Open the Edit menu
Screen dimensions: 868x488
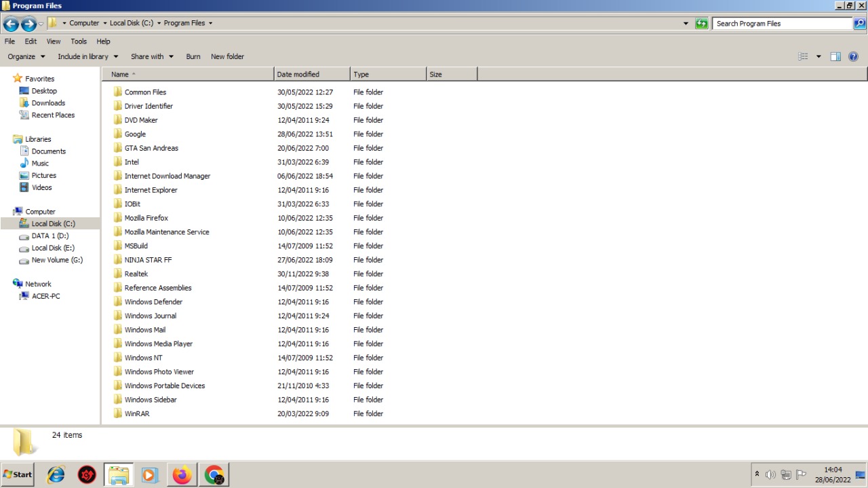(31, 41)
